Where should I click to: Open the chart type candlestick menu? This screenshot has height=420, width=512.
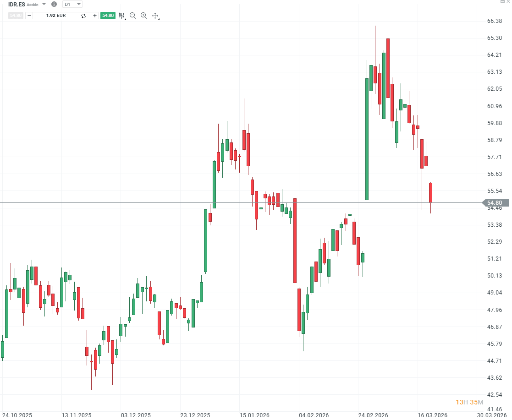(x=122, y=16)
